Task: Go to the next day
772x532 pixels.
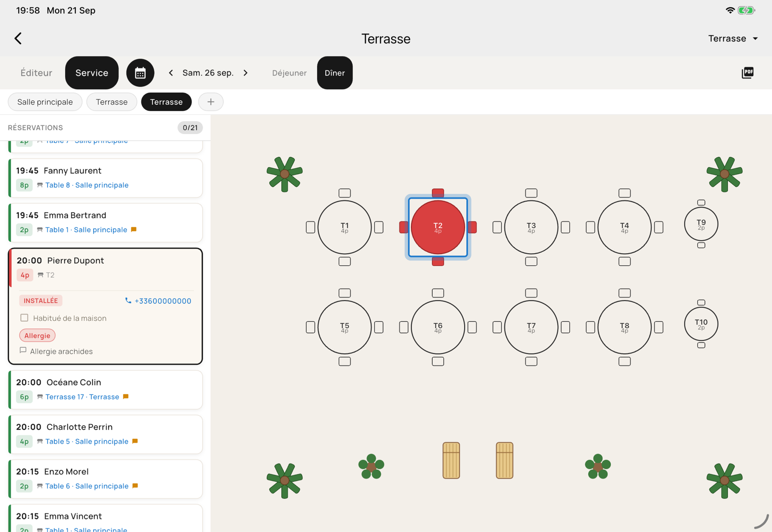Action: pyautogui.click(x=246, y=73)
